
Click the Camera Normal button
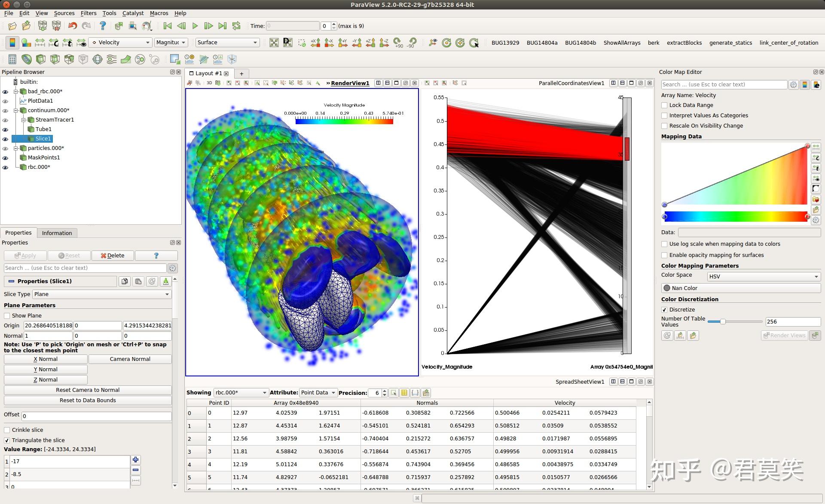[130, 359]
